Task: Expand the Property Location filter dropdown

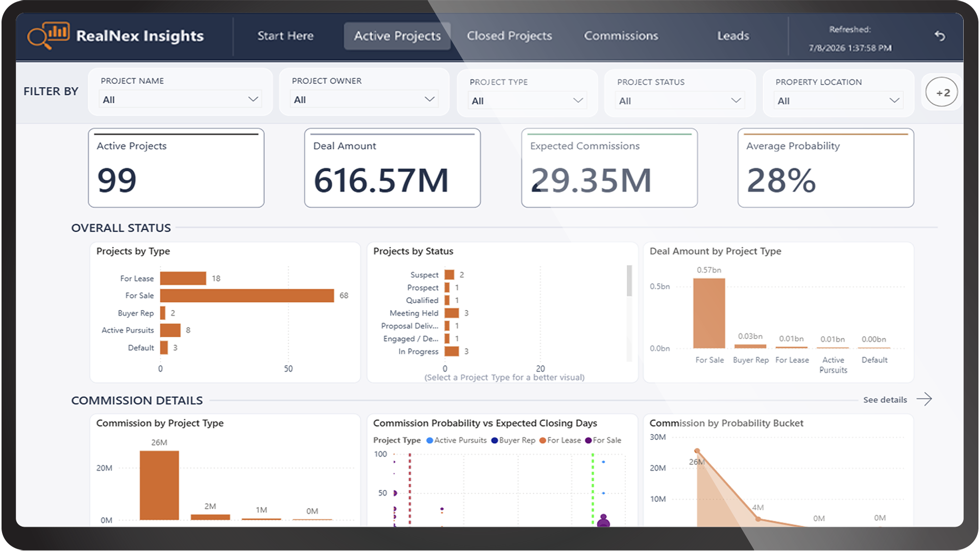Action: click(838, 101)
